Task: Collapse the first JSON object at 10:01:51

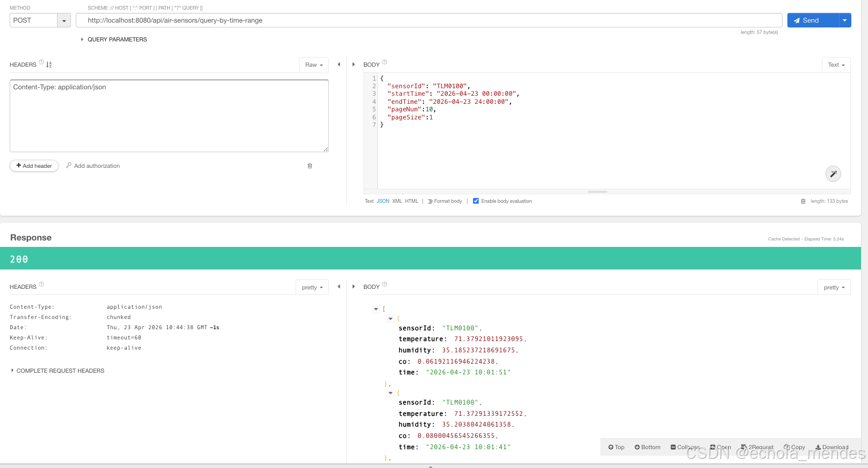Action: pos(390,319)
